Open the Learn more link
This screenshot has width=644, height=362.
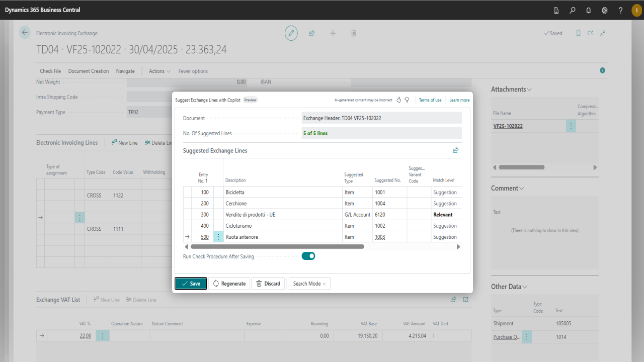[x=459, y=100]
